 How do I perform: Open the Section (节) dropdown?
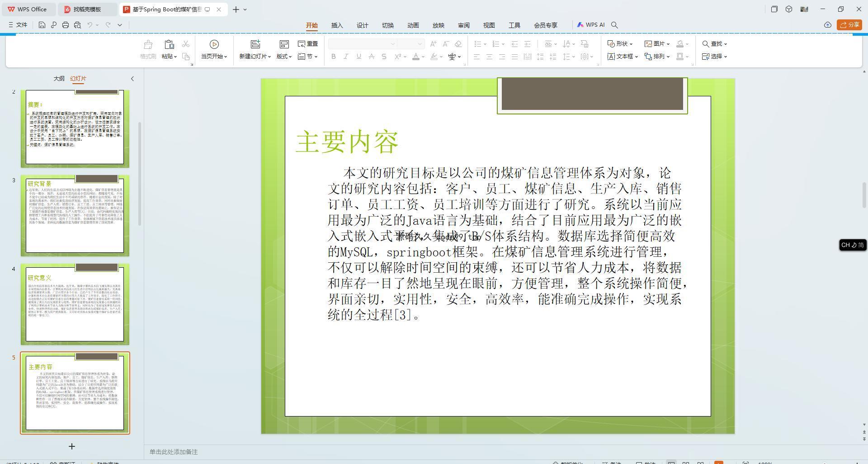coord(308,57)
